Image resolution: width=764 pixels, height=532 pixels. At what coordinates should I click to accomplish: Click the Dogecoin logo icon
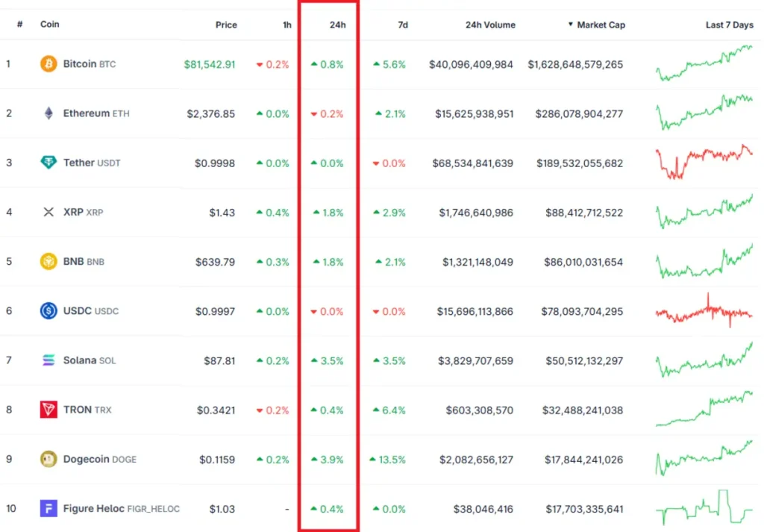(x=48, y=459)
